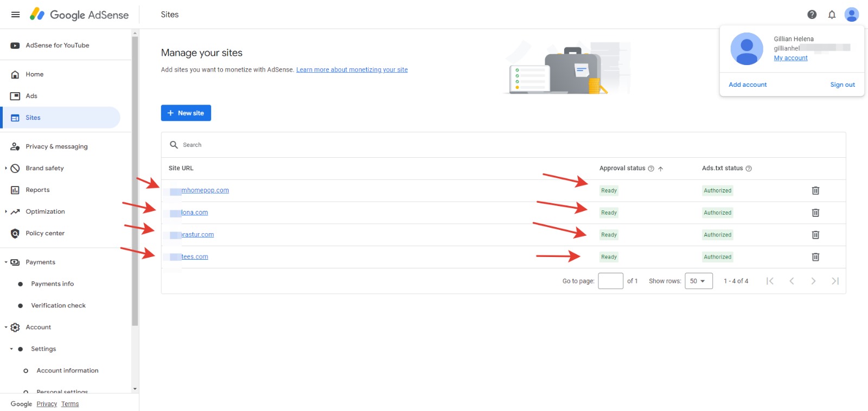Screen dimensions: 868x411
Task: Delete the tees.com site row
Action: [815, 257]
